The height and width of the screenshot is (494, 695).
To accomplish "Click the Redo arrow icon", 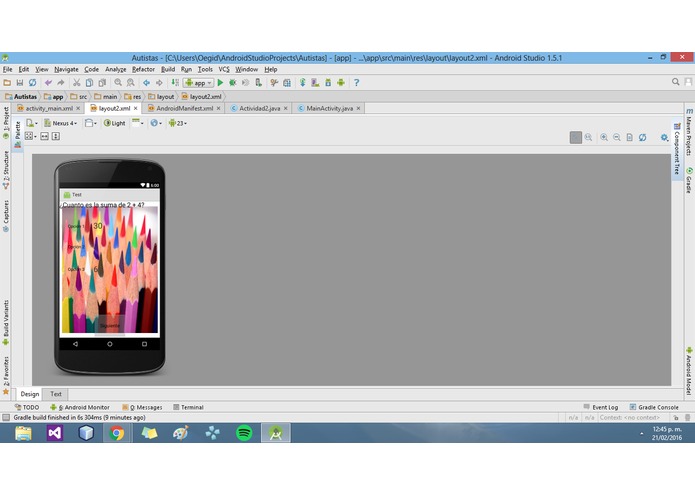I will (x=61, y=82).
